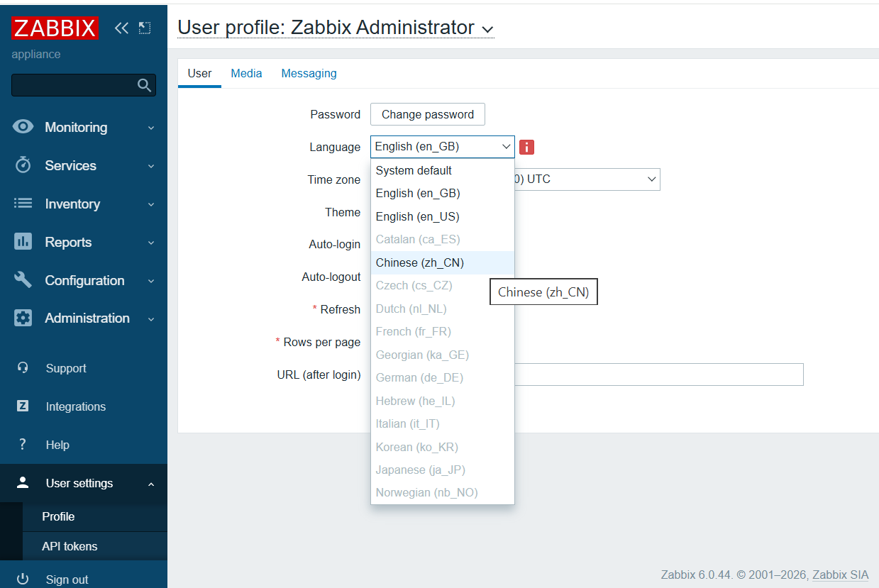Click the red language info icon
Screen dimensions: 879x588
click(x=526, y=147)
